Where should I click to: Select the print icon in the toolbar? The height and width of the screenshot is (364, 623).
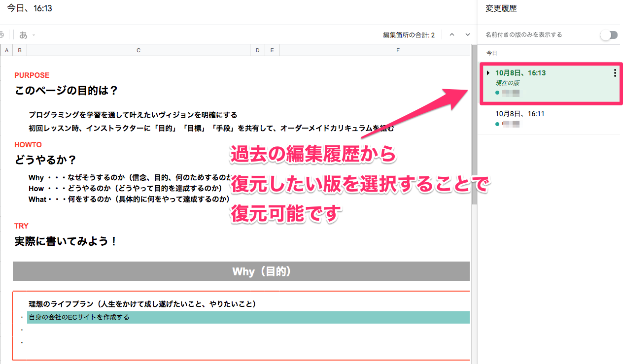point(2,34)
